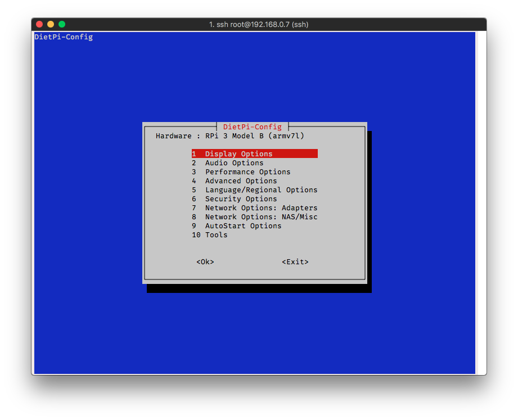Screen dimensions: 518x420
Task: Click the Hardware : RPi 3 Model B text
Action: 229,136
